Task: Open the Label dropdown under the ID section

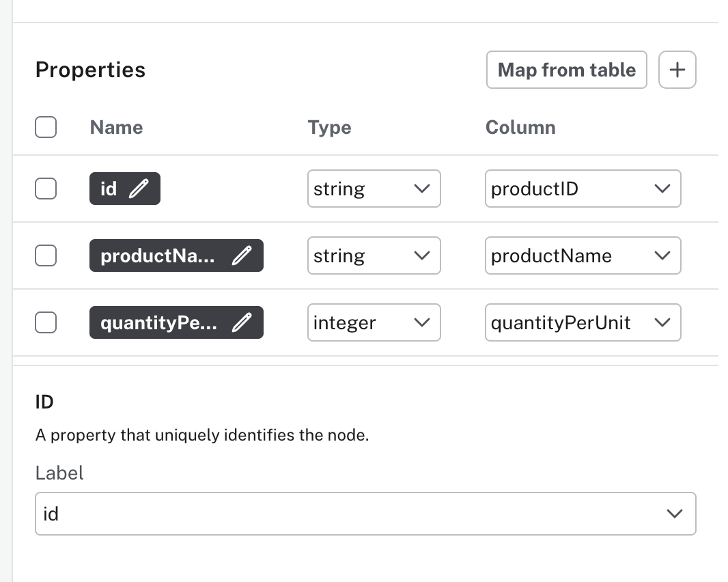Action: click(365, 514)
